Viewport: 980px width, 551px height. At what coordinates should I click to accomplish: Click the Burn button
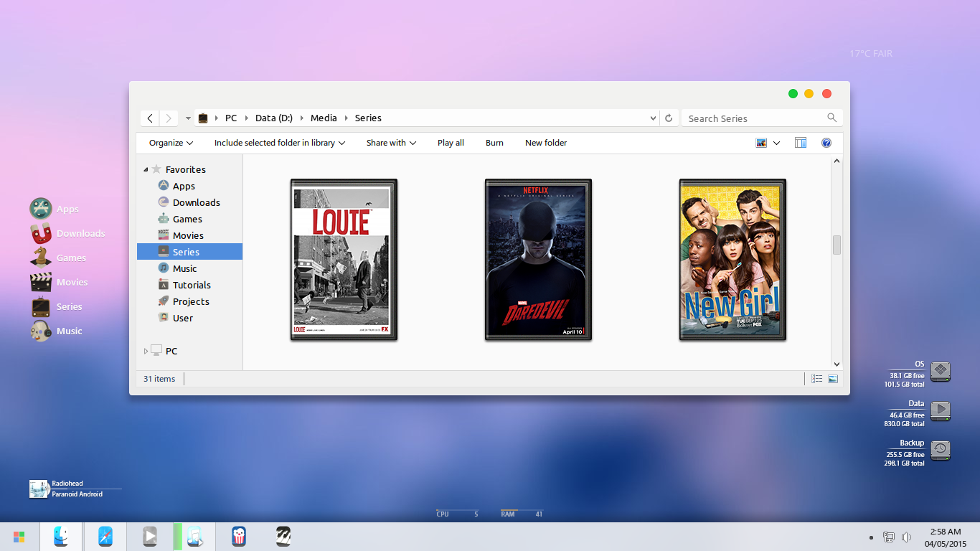point(494,143)
